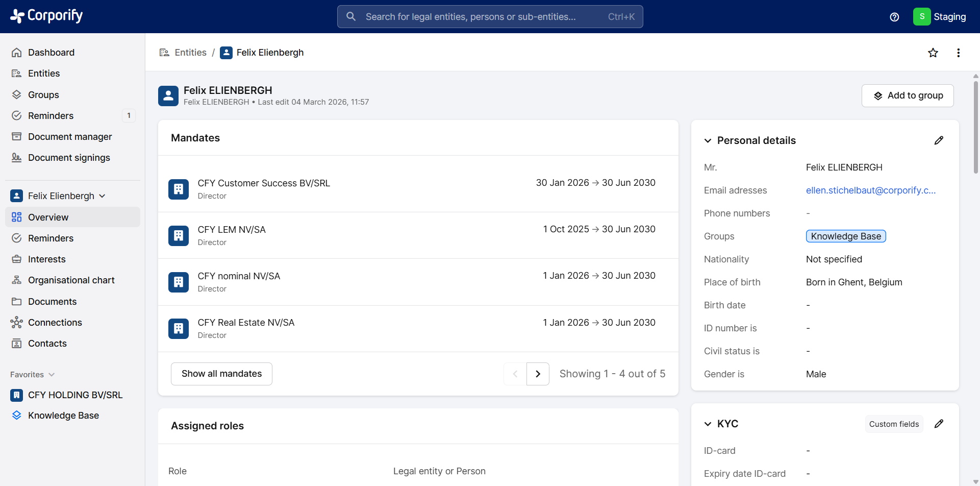The image size is (980, 486).
Task: Click the ellen.stichelbaut email link
Action: [870, 190]
